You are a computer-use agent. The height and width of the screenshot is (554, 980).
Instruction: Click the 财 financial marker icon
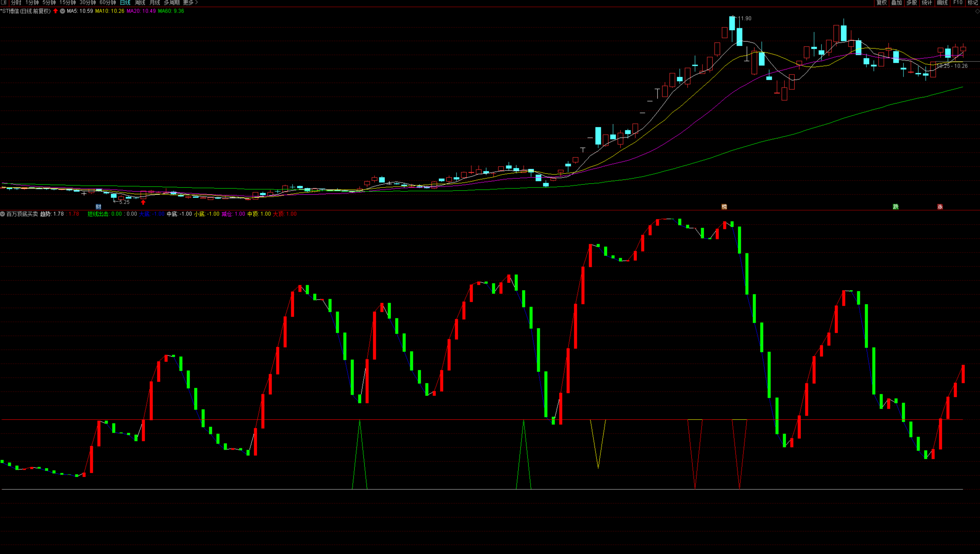pos(99,206)
